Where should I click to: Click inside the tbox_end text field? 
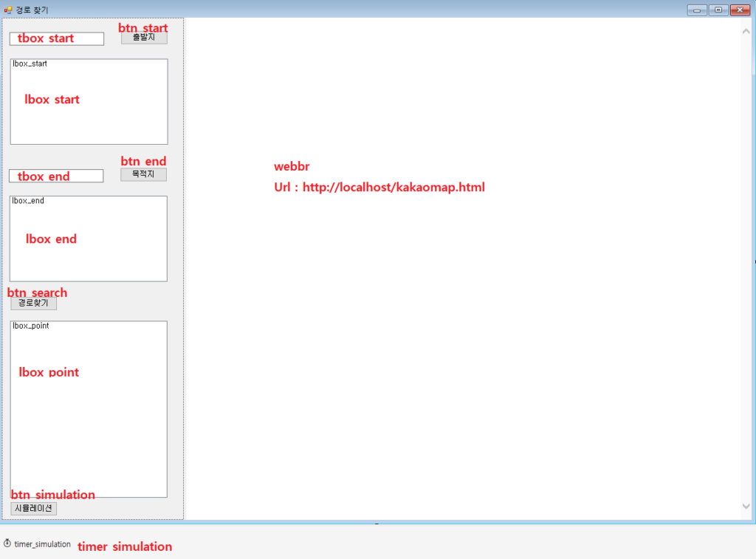[x=55, y=176]
